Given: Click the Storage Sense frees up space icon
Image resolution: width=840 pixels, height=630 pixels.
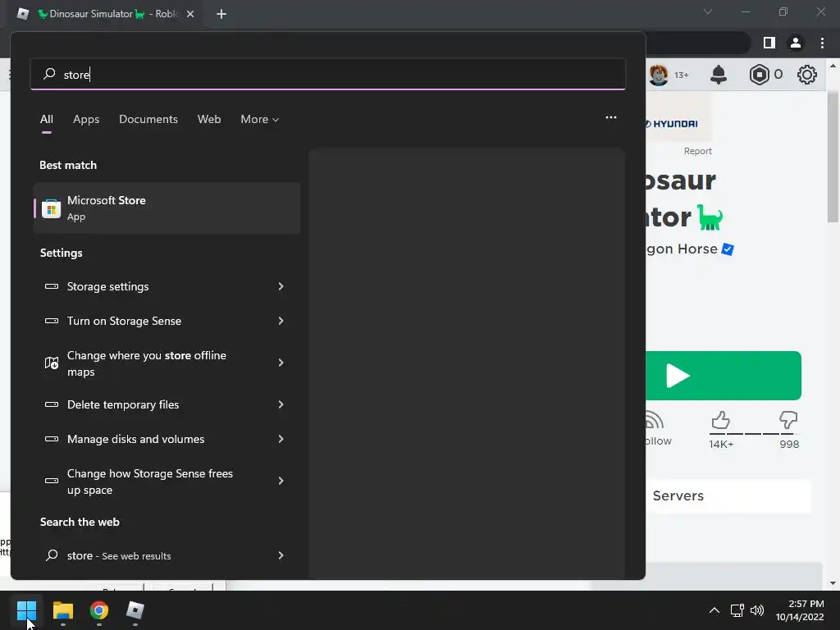Looking at the screenshot, I should point(52,481).
